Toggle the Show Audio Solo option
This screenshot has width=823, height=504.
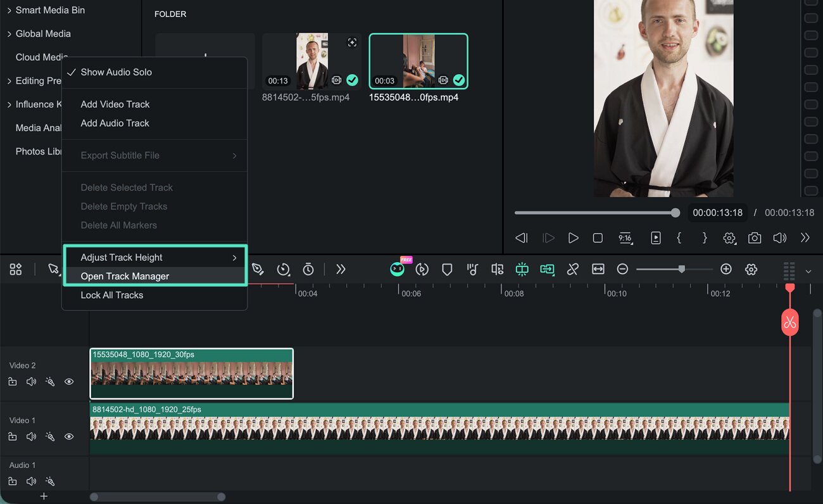click(154, 72)
